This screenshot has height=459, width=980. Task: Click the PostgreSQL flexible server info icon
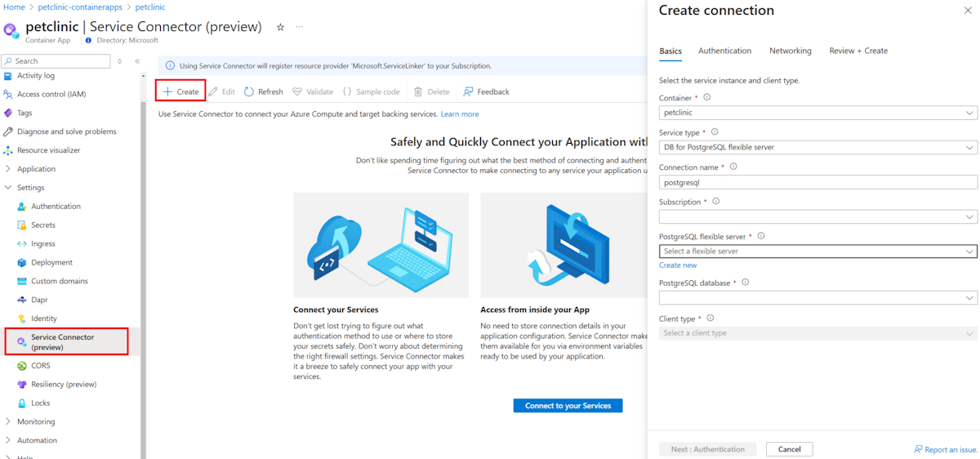pos(761,236)
